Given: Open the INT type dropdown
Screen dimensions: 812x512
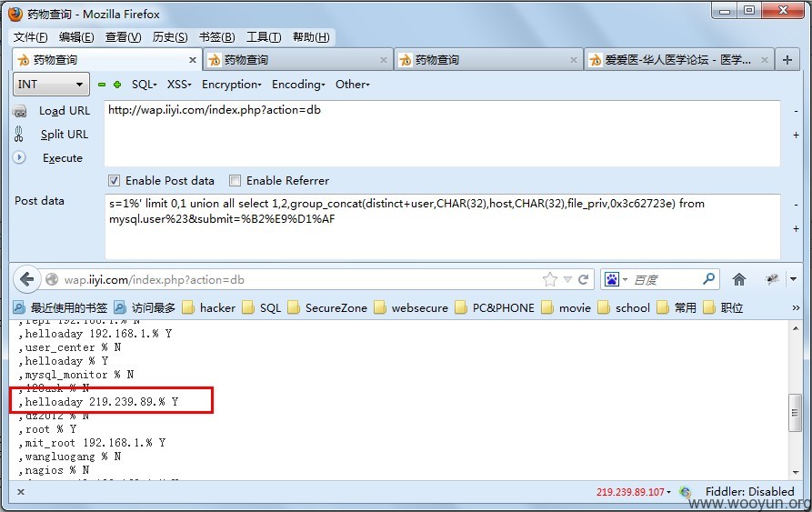Looking at the screenshot, I should (x=51, y=85).
